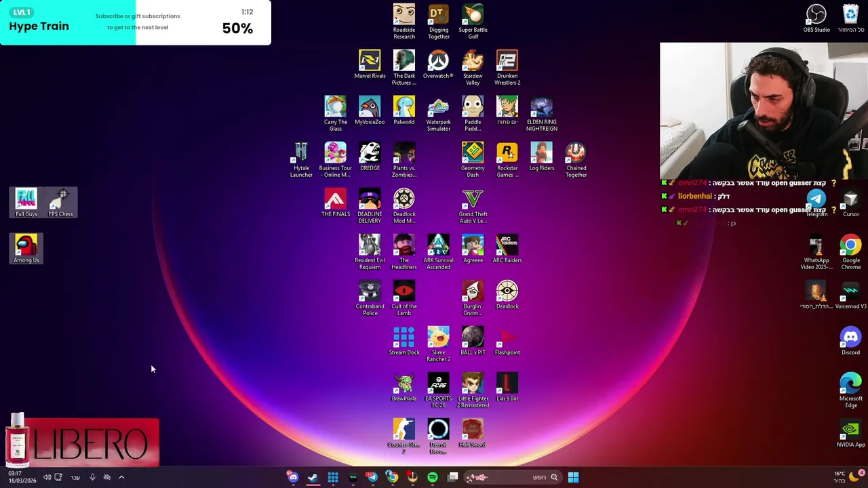The image size is (868, 488).
Task: Open the Flashpoint desktop shortcut
Action: coord(507,341)
